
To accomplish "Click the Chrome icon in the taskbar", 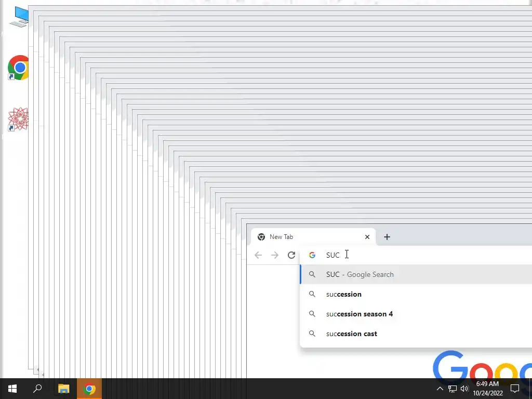I will 89,389.
